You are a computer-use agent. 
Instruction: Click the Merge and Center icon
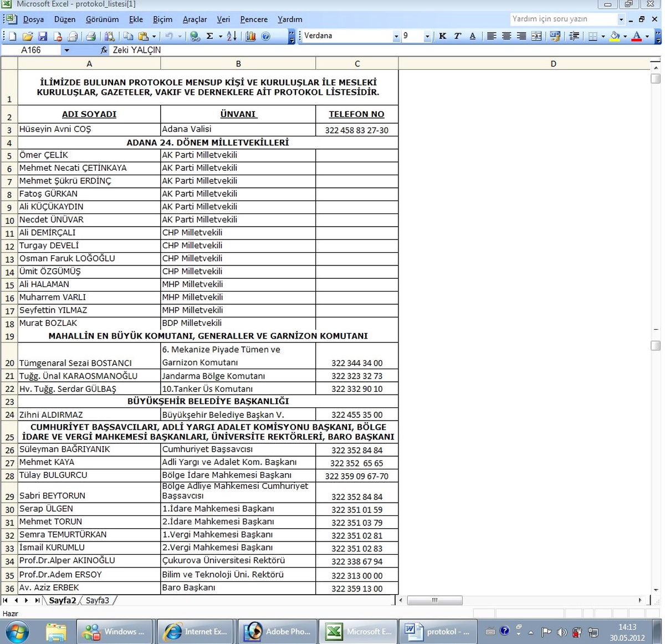536,36
